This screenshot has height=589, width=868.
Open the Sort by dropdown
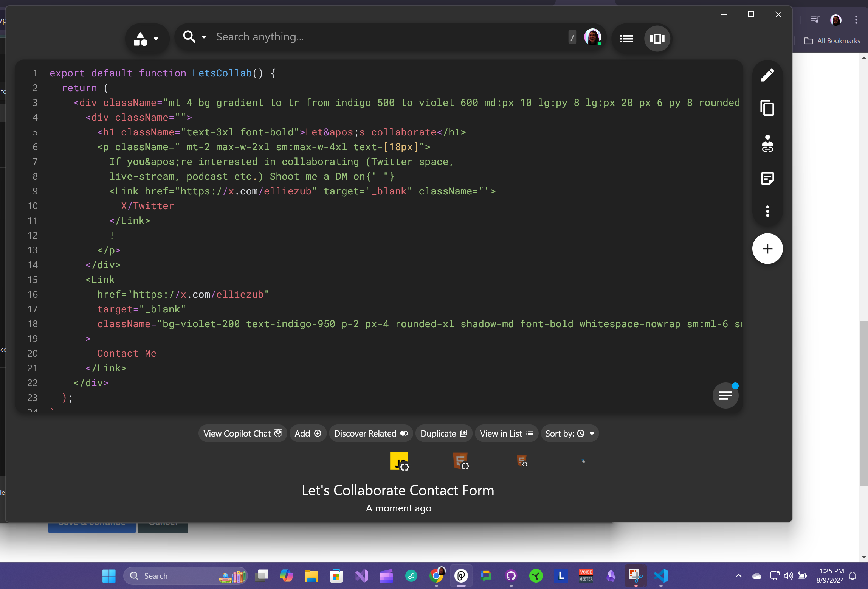(570, 434)
